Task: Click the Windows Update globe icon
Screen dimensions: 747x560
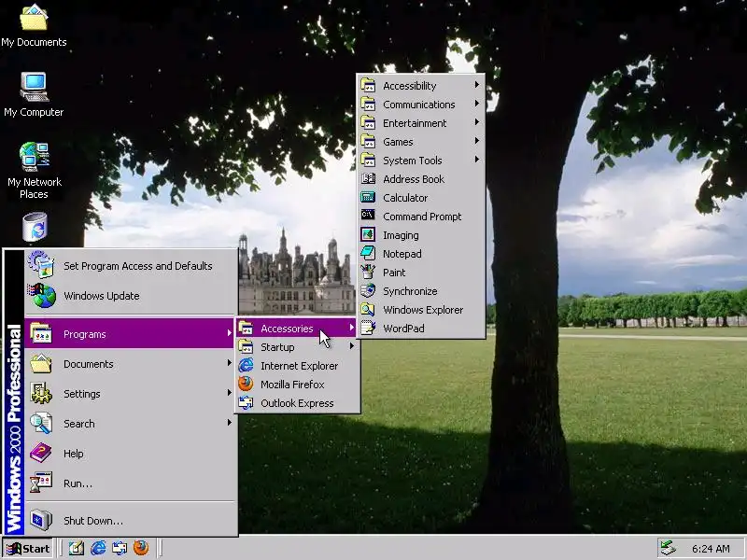Action: pyautogui.click(x=42, y=295)
